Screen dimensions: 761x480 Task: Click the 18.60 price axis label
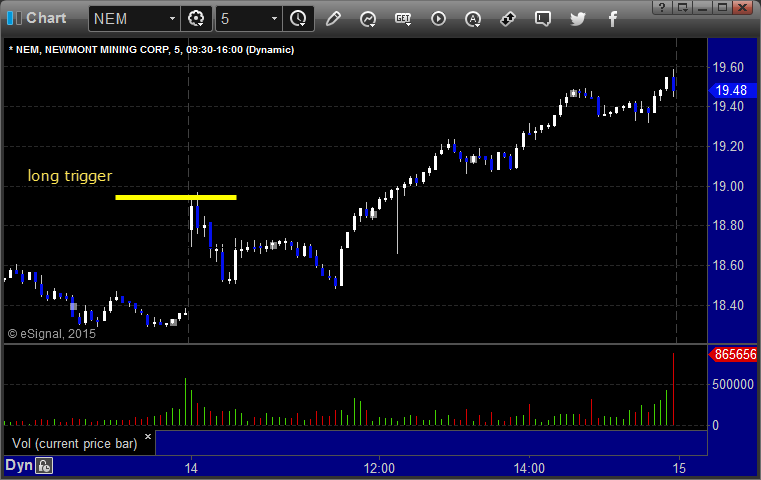click(x=728, y=265)
